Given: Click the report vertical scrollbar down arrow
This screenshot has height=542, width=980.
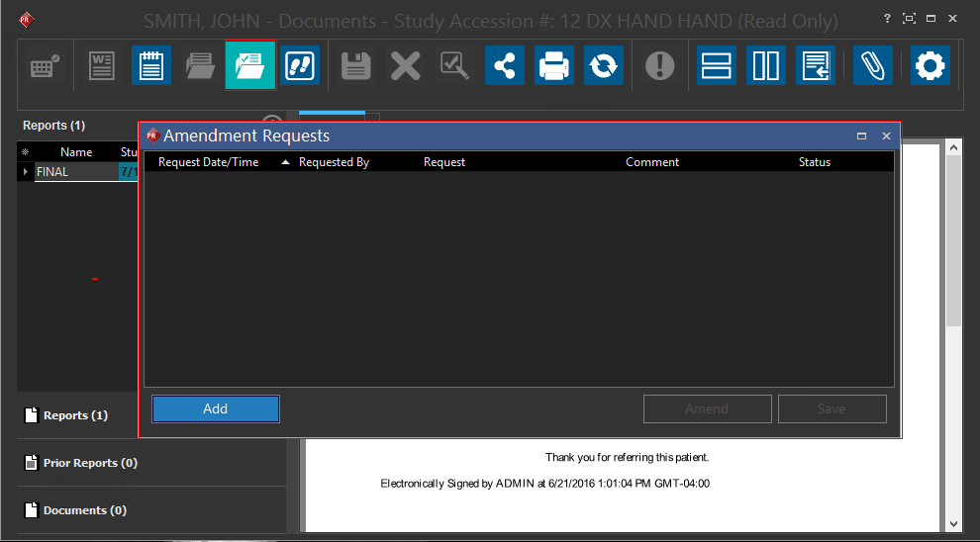Looking at the screenshot, I should point(953,524).
